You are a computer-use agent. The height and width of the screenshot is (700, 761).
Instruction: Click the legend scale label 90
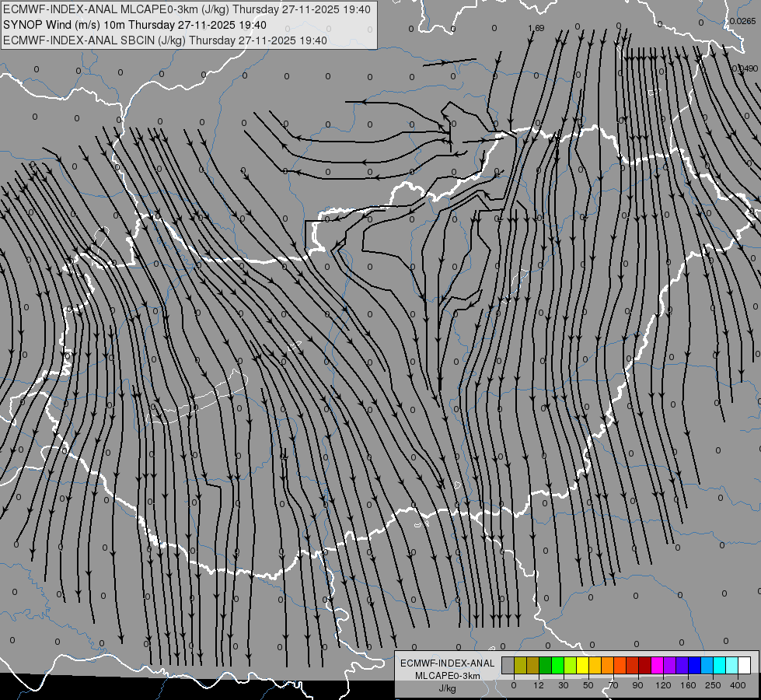coord(637,685)
